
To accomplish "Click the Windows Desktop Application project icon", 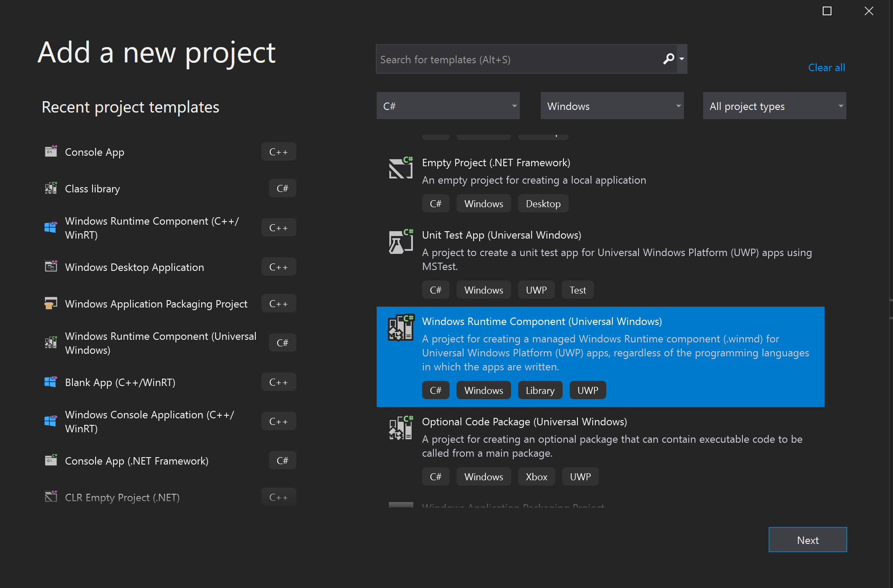I will [51, 267].
